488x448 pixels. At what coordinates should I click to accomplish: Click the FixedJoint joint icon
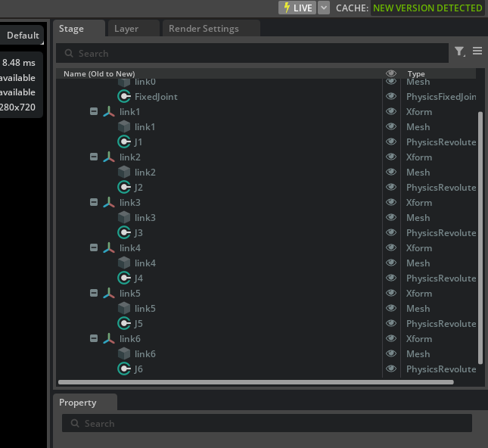coord(124,96)
